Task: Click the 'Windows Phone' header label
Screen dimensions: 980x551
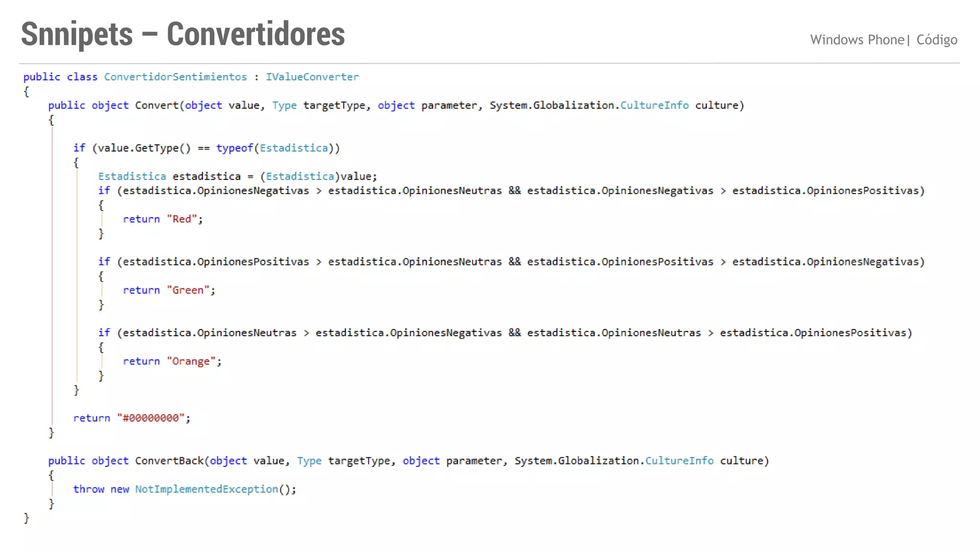Action: click(x=857, y=40)
